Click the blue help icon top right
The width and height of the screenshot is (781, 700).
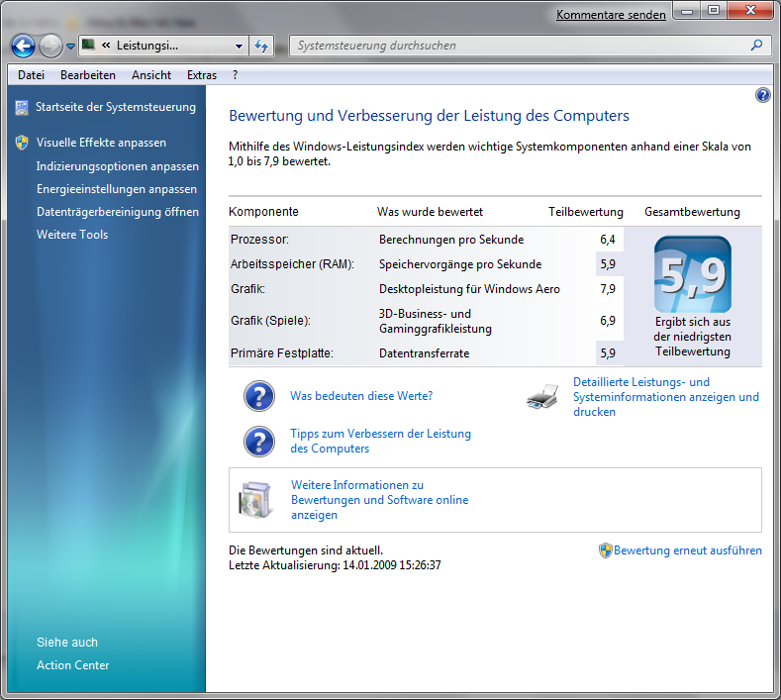coord(762,95)
